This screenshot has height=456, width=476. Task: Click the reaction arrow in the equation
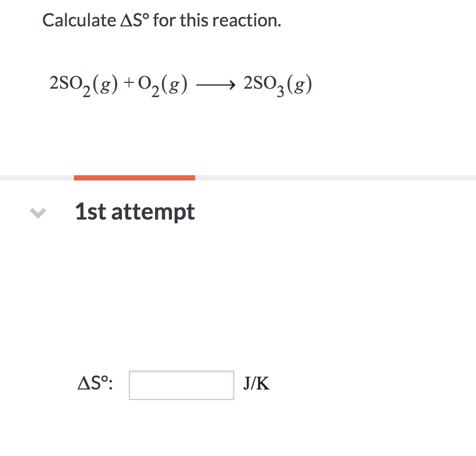216,84
